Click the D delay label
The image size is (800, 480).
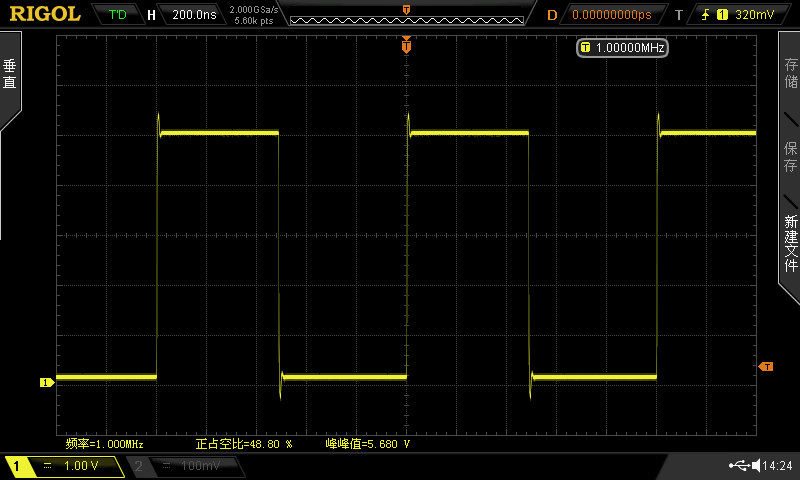coord(552,15)
